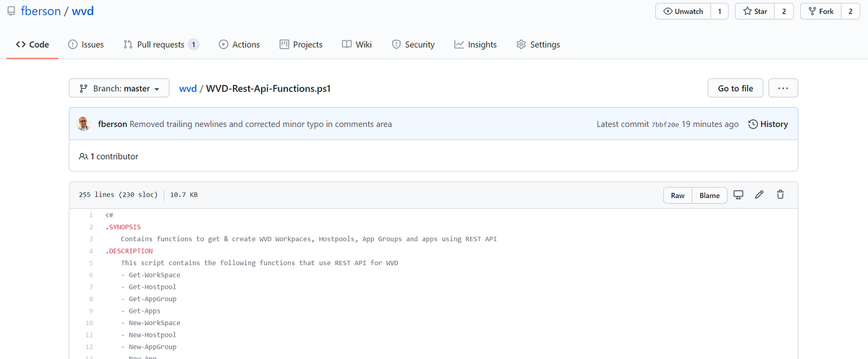Click the '- Get-WorkSpace' code line
Screen dimensions: 868x359
150,275
